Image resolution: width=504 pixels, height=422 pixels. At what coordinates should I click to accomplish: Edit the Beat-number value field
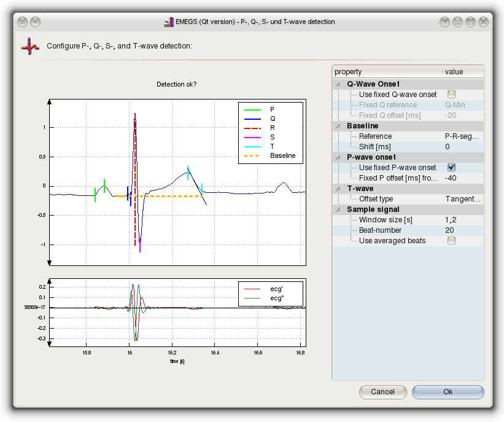tap(463, 230)
